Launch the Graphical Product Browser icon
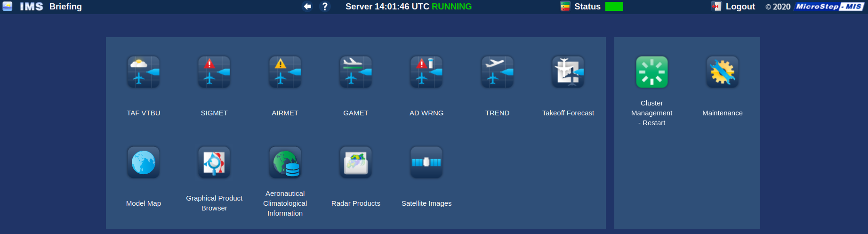This screenshot has height=234, width=868. [214, 162]
